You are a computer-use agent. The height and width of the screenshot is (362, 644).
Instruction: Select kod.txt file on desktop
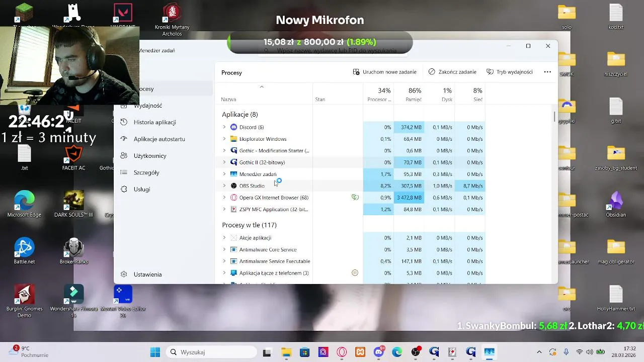[x=616, y=17]
